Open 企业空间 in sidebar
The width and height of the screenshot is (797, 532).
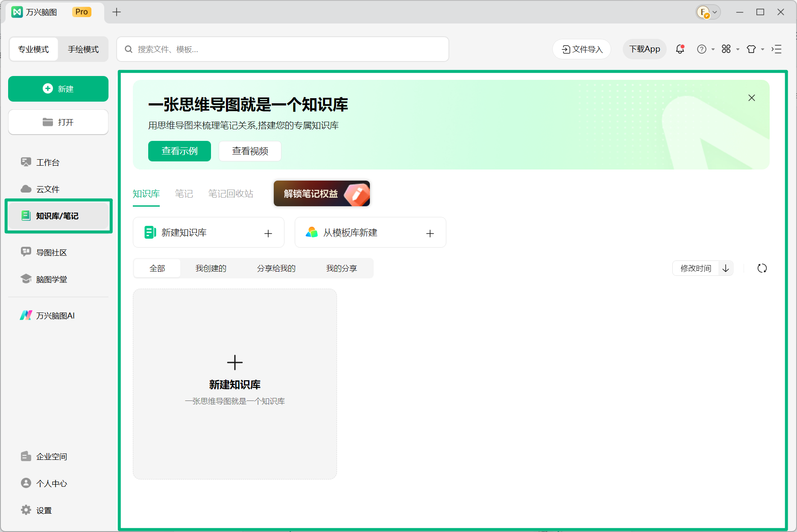point(58,456)
